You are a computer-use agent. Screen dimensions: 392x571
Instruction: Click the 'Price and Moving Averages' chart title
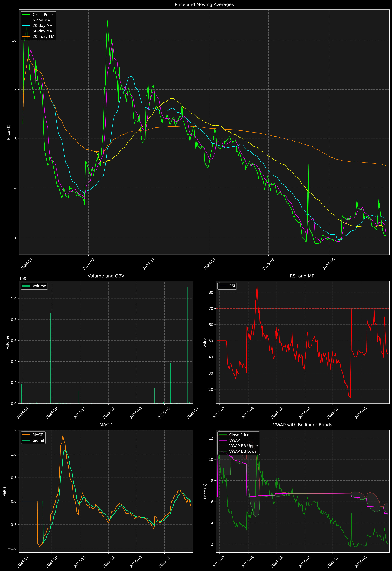click(x=204, y=4)
